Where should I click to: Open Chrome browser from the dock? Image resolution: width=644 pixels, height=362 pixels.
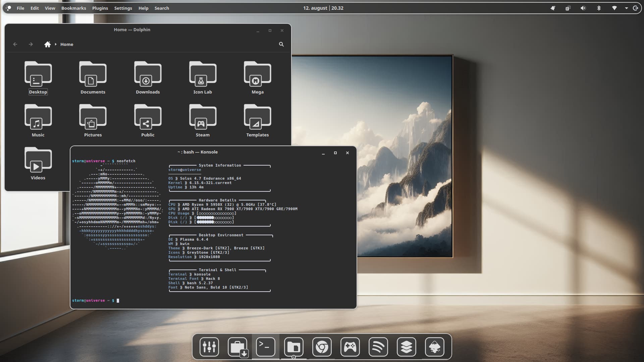[322, 347]
